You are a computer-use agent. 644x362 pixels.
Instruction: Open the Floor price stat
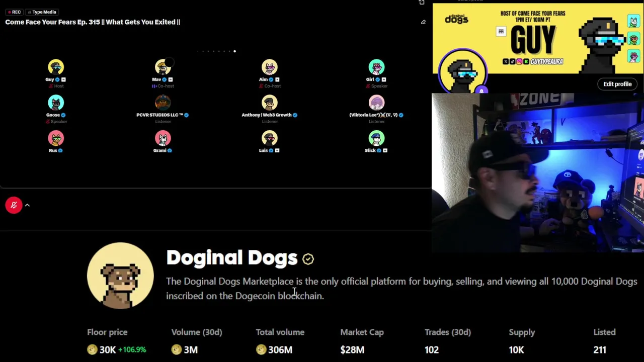pos(117,341)
